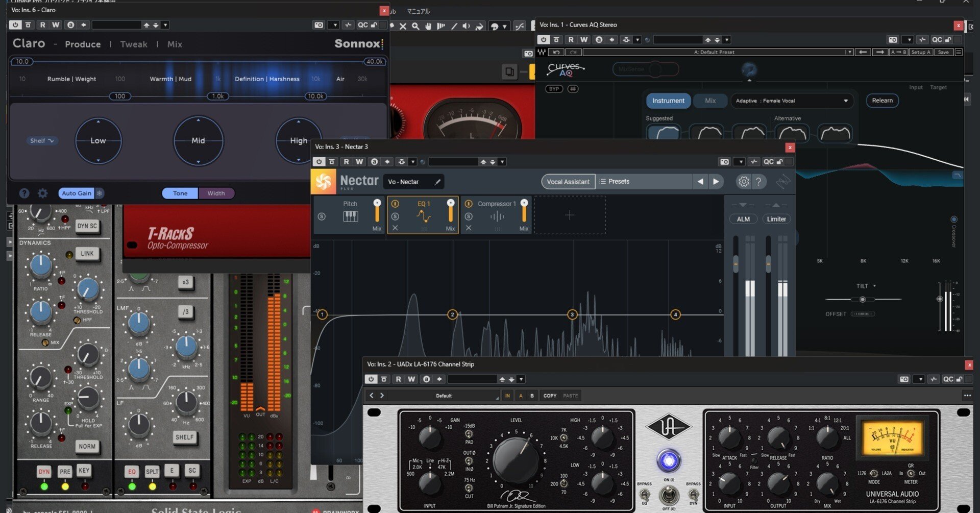
Task: Click the Waves logo in Curves AQ
Action: [x=542, y=52]
